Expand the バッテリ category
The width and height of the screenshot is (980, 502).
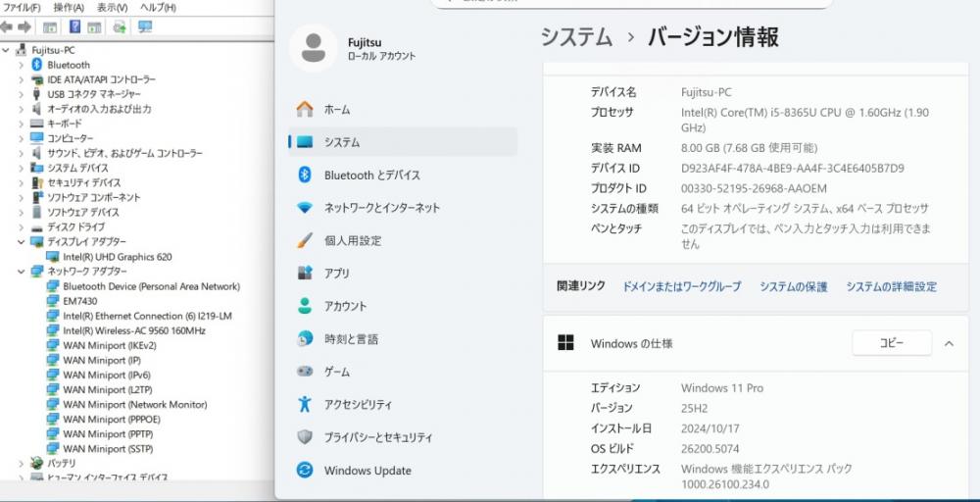click(x=22, y=463)
